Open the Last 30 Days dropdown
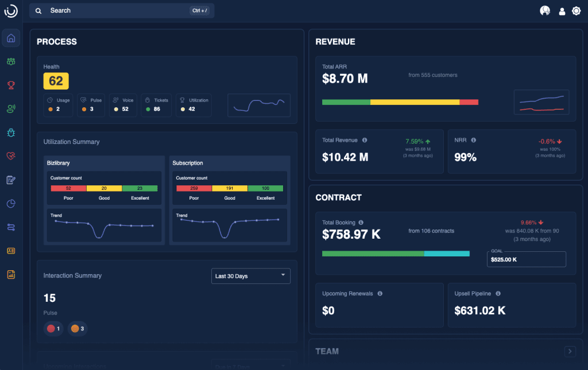Image resolution: width=588 pixels, height=370 pixels. pyautogui.click(x=250, y=276)
